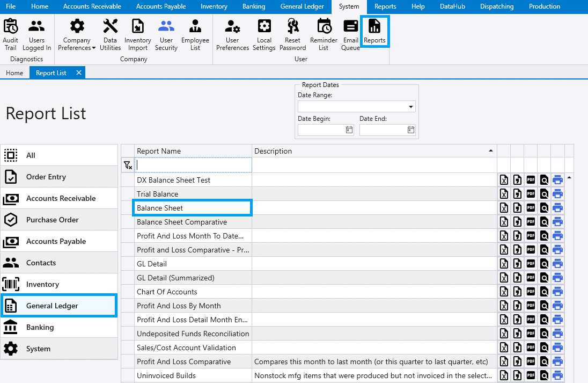Export Trial Balance report to CSV
588x383 pixels.
pos(518,194)
